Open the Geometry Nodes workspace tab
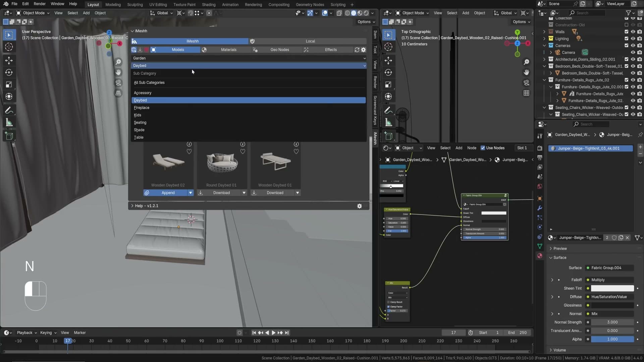Image resolution: width=644 pixels, height=362 pixels. [310, 5]
